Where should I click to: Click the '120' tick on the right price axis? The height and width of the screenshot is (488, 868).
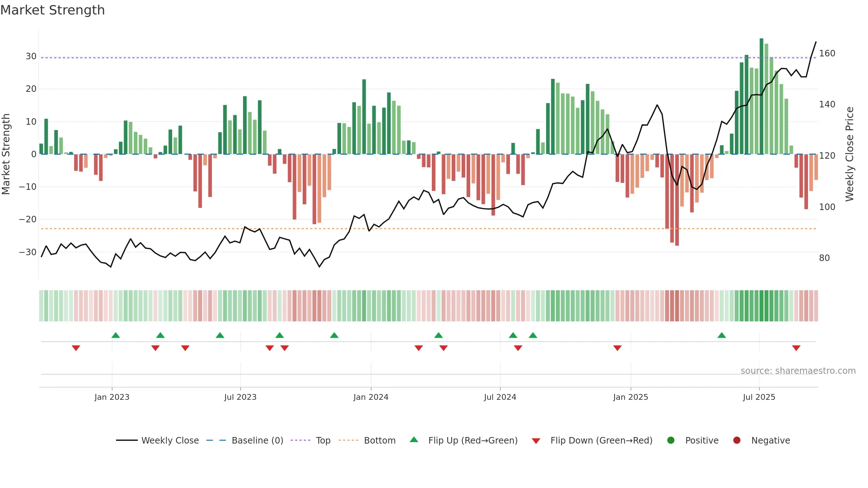(x=827, y=156)
